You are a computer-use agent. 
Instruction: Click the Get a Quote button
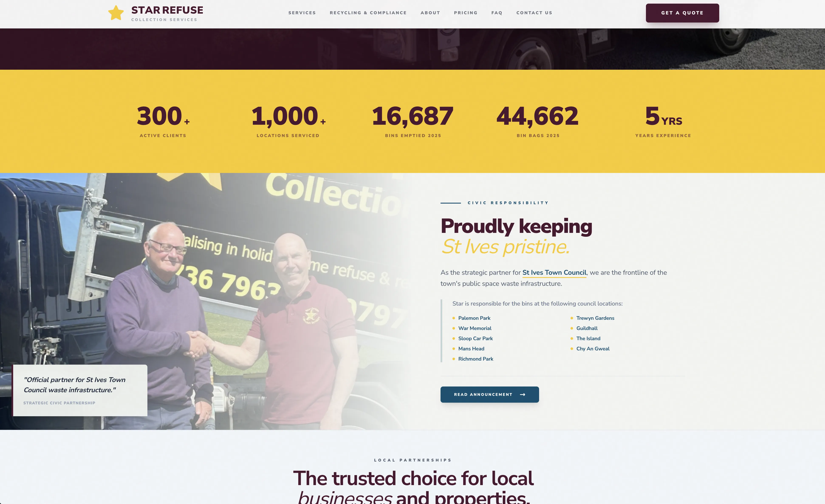[682, 13]
